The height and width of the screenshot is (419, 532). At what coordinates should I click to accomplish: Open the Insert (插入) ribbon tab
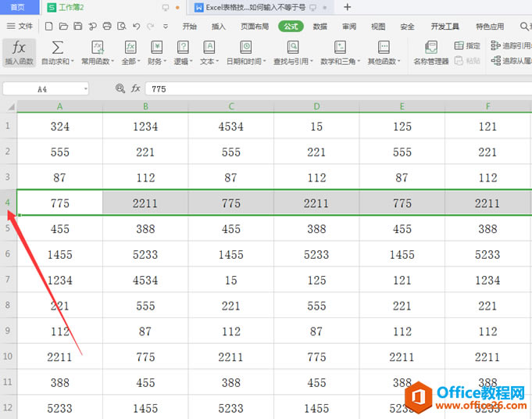219,26
